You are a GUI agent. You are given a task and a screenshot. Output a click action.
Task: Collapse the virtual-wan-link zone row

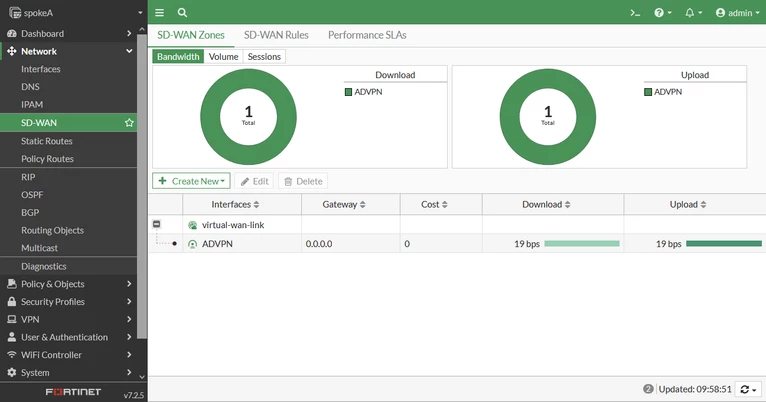(x=156, y=224)
